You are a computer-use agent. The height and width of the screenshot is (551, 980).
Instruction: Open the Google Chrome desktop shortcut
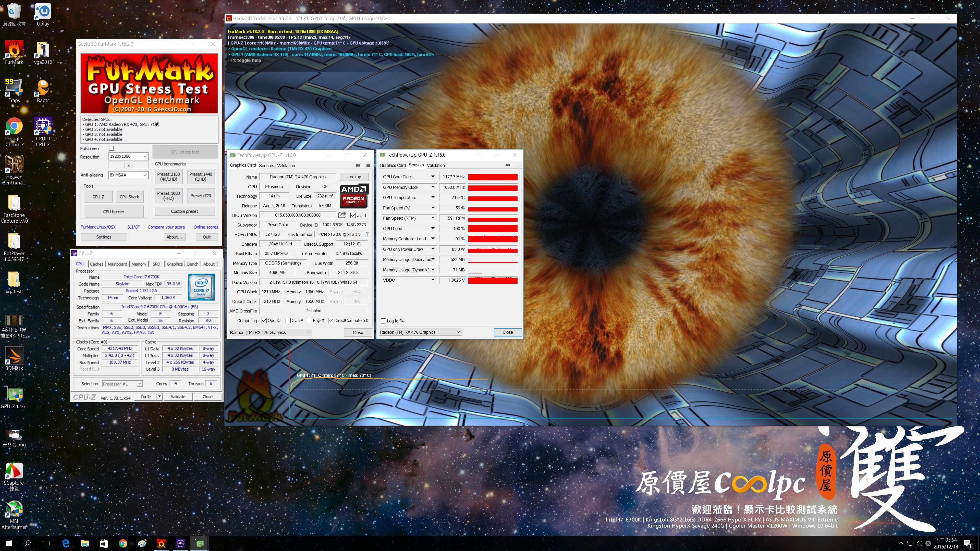[x=14, y=132]
